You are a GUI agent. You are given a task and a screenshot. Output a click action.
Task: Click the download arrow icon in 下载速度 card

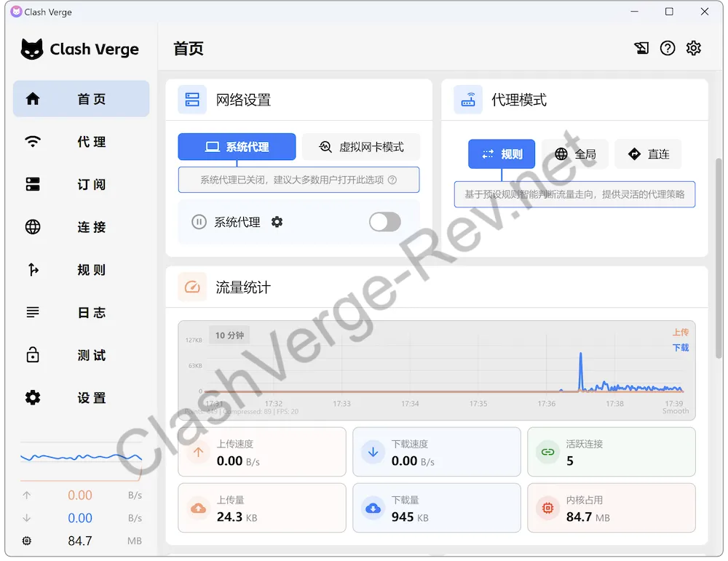(x=373, y=452)
